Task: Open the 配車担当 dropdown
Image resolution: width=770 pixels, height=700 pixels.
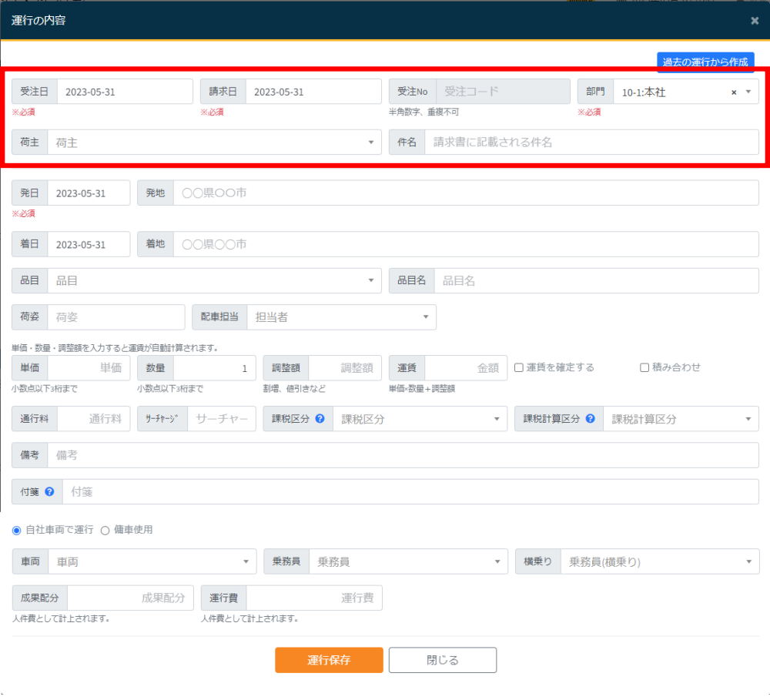Action: click(340, 317)
